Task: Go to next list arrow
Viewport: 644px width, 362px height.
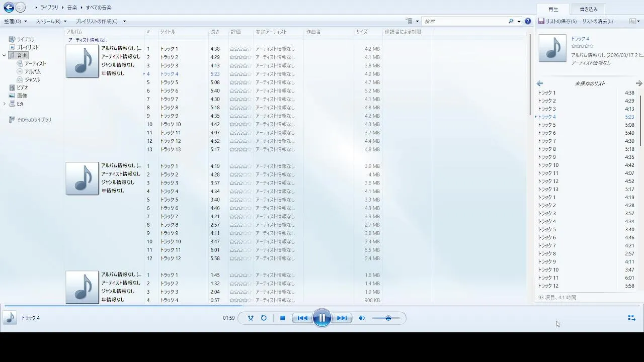Action: click(639, 83)
